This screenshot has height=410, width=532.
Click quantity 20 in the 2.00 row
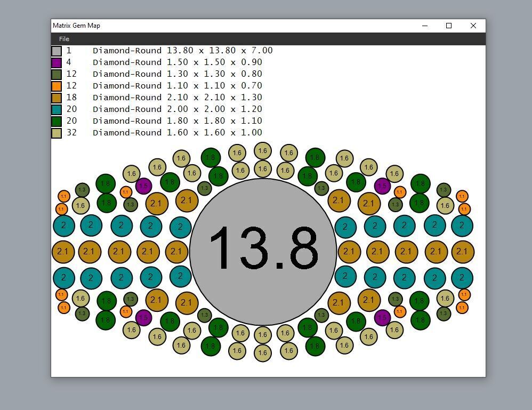tap(71, 109)
